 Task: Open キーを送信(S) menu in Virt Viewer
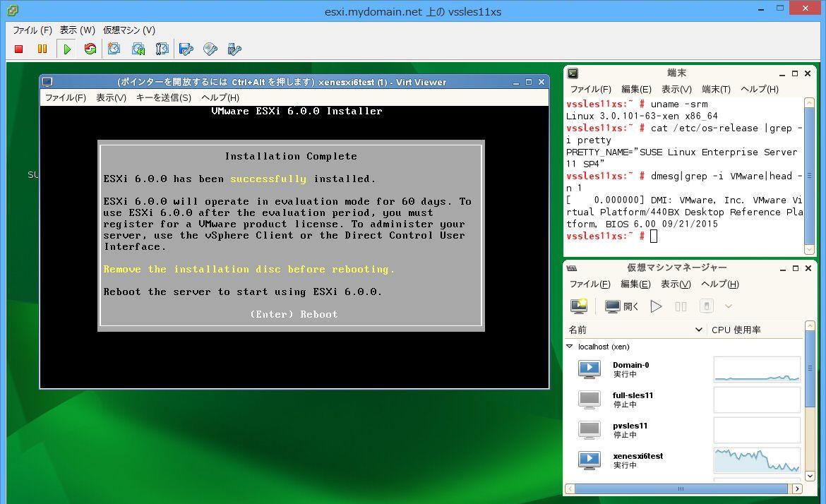pyautogui.click(x=164, y=97)
